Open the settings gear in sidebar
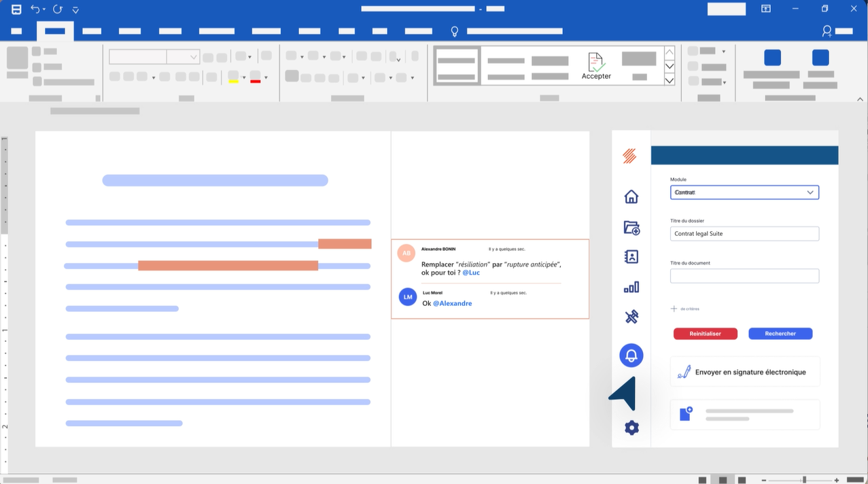The image size is (868, 484). pos(631,428)
